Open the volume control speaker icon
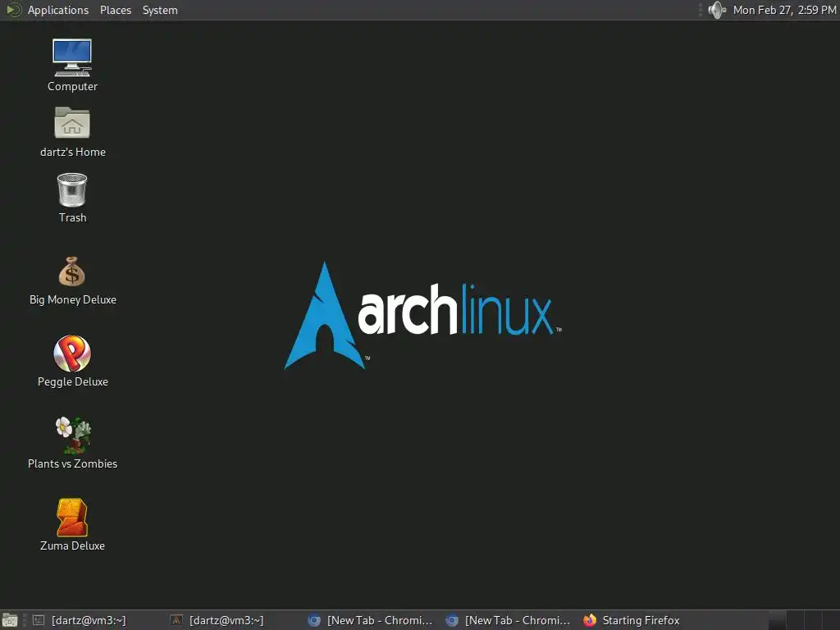Viewport: 840px width, 630px height. point(716,10)
